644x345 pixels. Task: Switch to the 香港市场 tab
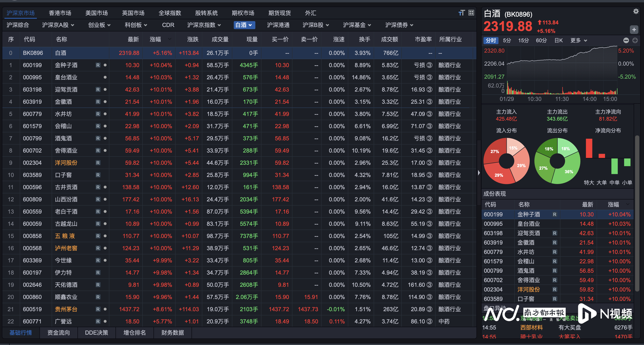[60, 13]
